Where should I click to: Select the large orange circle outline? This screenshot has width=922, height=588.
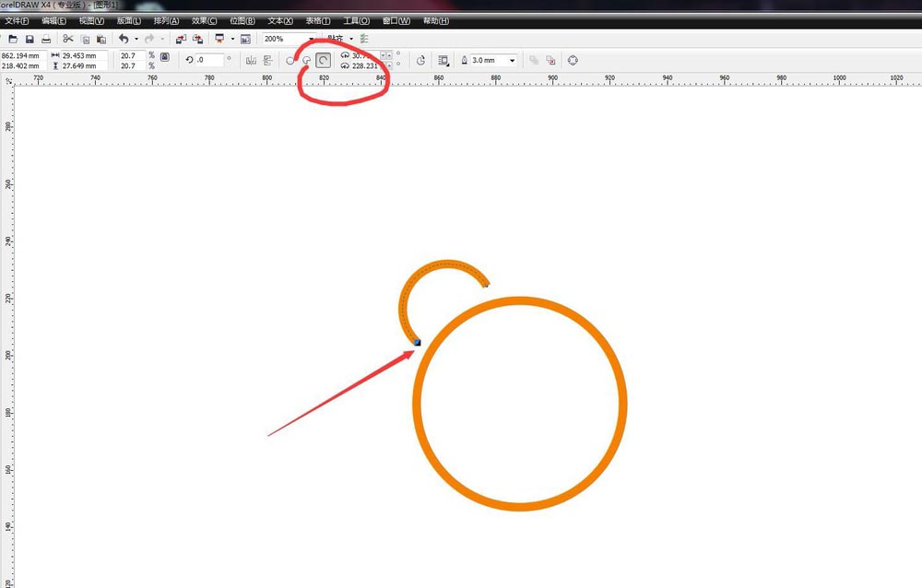coord(417,404)
